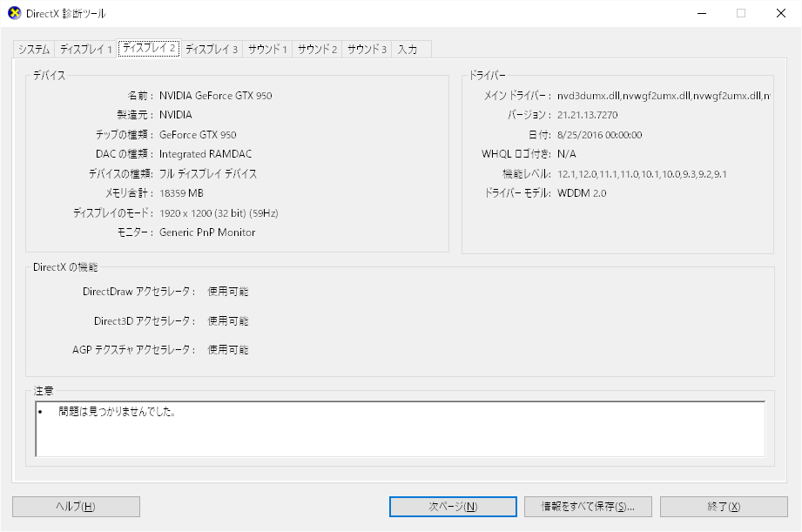The image size is (802, 532).
Task: Click the Integrated RAMDAC value
Action: point(206,154)
